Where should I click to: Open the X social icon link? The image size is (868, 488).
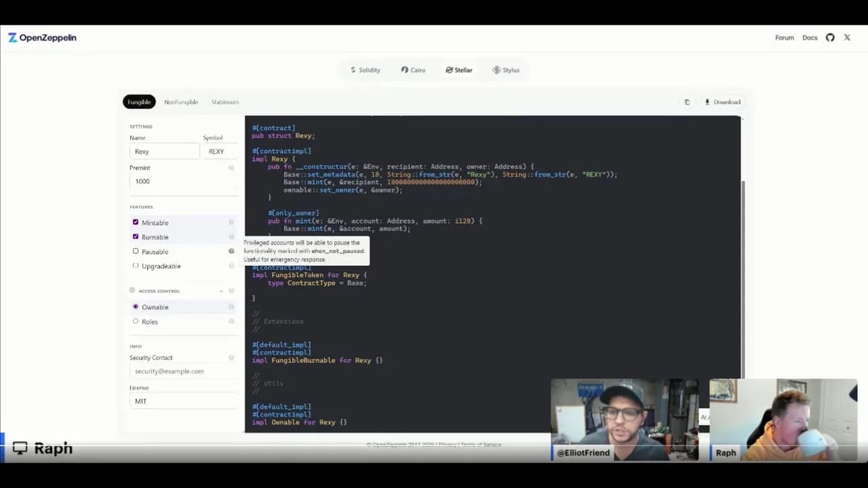point(847,38)
